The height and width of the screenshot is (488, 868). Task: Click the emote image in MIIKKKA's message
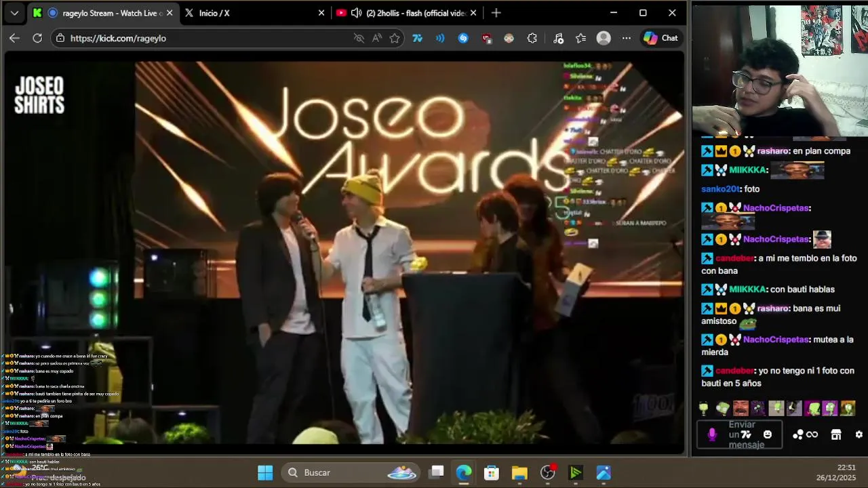[x=797, y=170]
